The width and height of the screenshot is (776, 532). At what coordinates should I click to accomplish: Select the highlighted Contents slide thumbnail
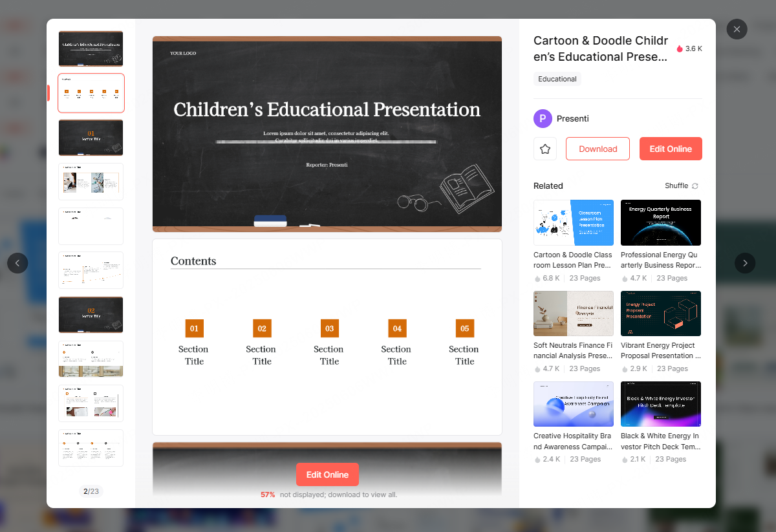91,92
